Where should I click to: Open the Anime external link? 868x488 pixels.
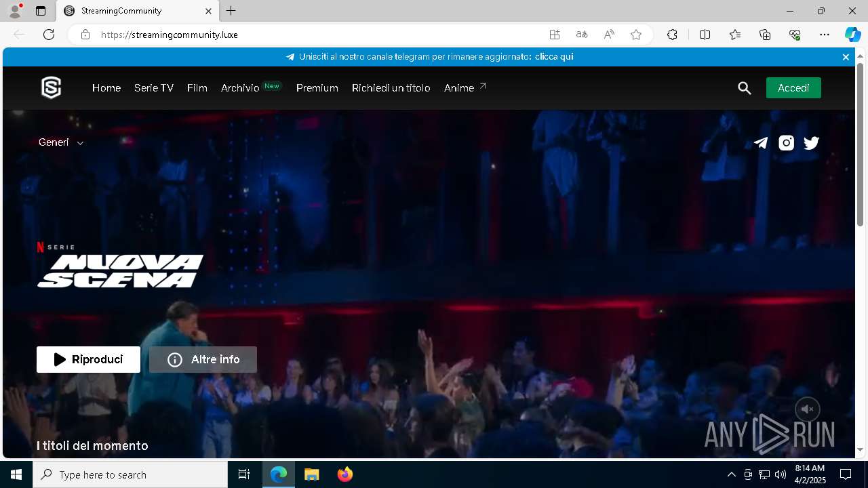point(465,88)
